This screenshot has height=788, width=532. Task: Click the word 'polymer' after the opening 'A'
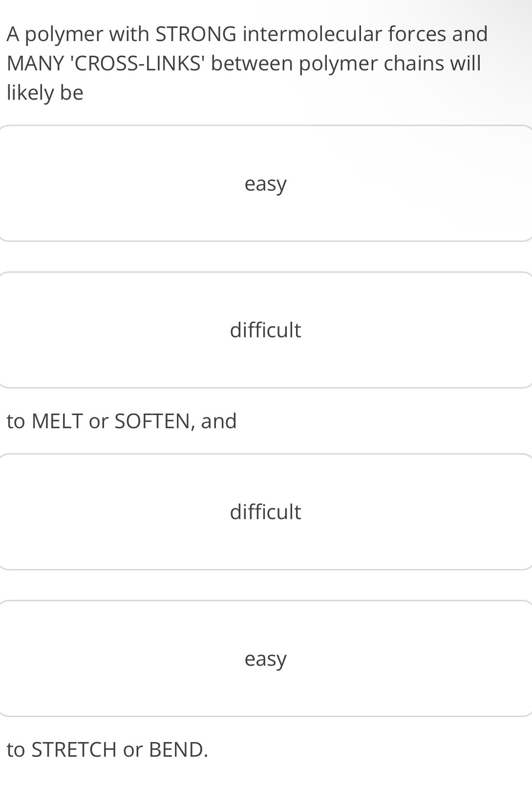[64, 34]
